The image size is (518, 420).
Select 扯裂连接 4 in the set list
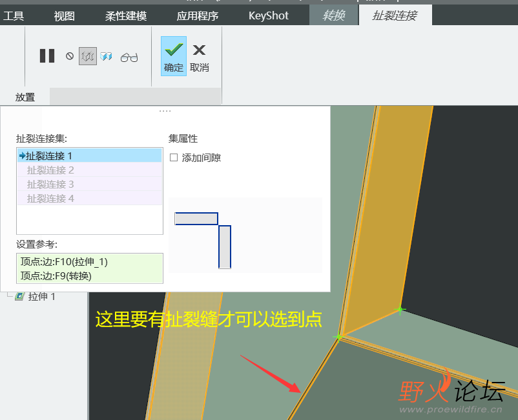coord(90,198)
